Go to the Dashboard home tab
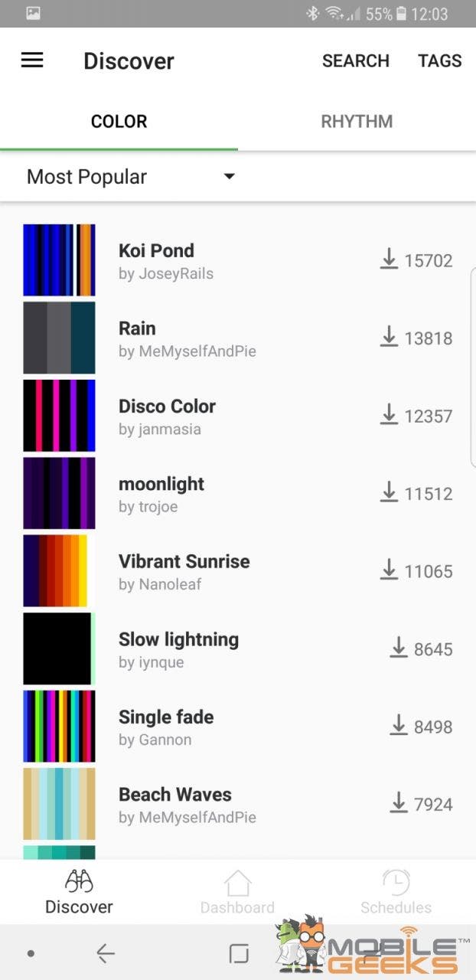Screen dimensions: 476x980 [x=237, y=892]
